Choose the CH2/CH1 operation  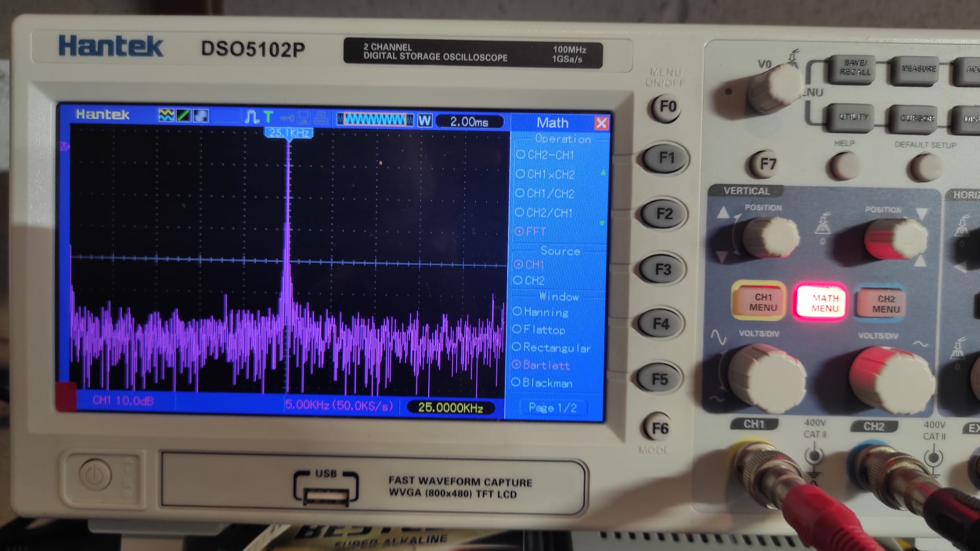click(544, 212)
